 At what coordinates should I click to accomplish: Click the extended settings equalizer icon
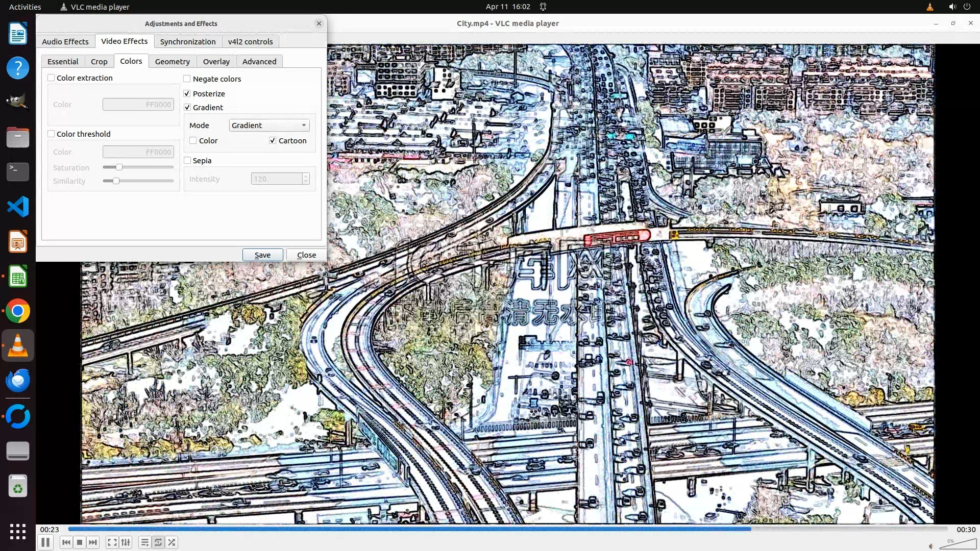point(126,542)
